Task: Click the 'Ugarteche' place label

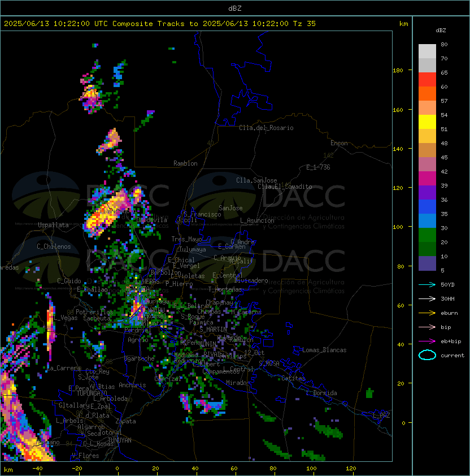Action: (140, 358)
